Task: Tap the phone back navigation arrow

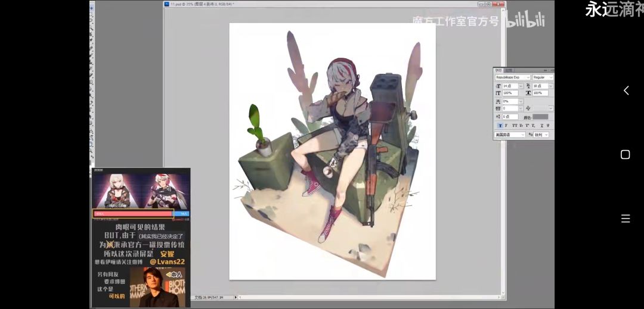Action: 626,90
